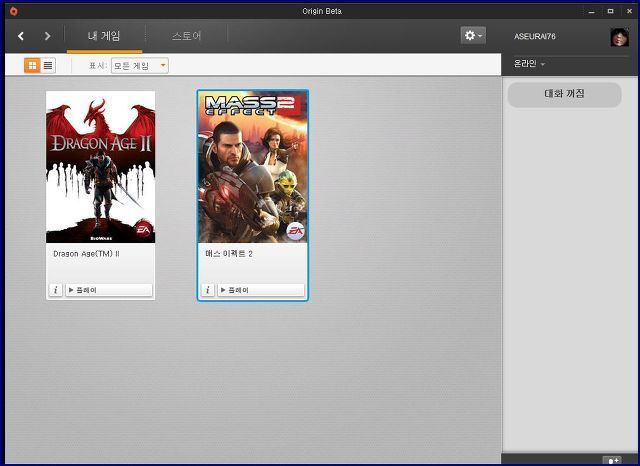This screenshot has height=466, width=640.
Task: Open the 모든 게임 filter dropdown
Action: [140, 65]
